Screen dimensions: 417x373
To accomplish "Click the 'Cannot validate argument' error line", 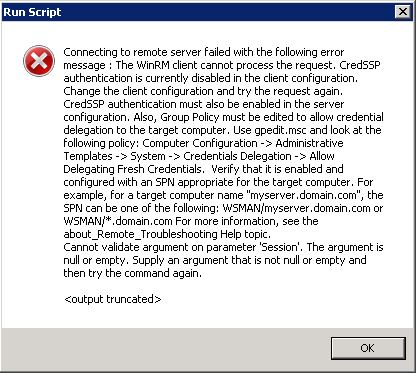I will tap(223, 247).
